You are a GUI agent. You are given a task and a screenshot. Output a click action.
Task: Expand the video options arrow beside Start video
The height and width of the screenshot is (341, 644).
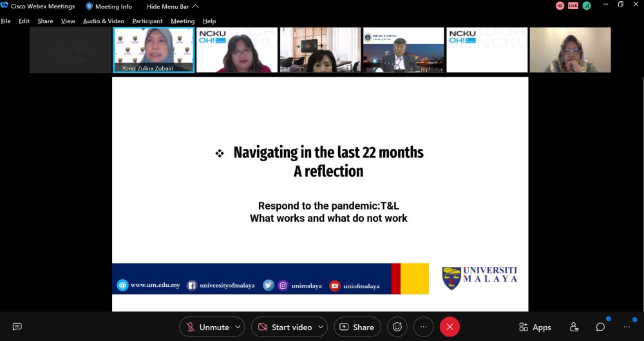[x=321, y=327]
